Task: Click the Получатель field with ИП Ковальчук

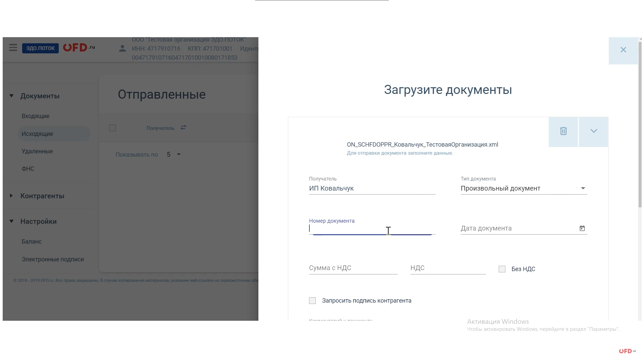Action: pyautogui.click(x=372, y=188)
